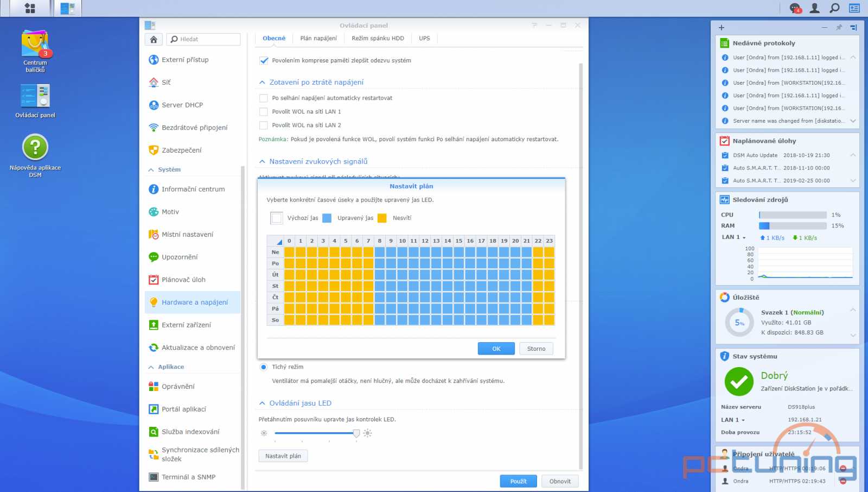Open LAN 1 dropdown in Sledování zdrojů
Screen dimensions: 868x492
[x=733, y=237]
